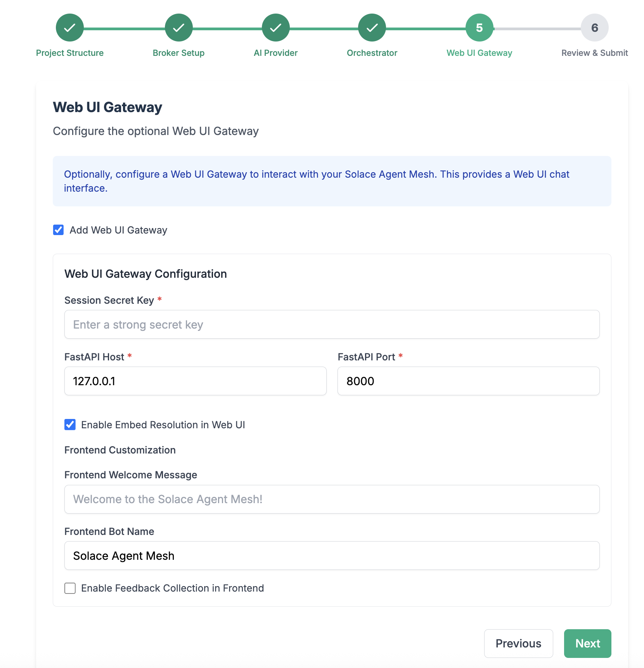Click the Frontend Bot Name field
The width and height of the screenshot is (644, 668).
[x=332, y=556]
